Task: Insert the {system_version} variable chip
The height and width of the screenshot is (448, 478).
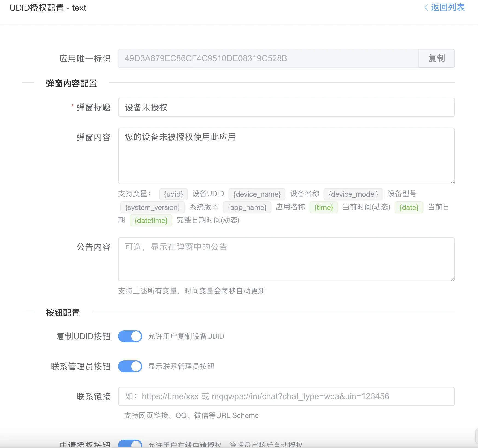Action: point(152,207)
